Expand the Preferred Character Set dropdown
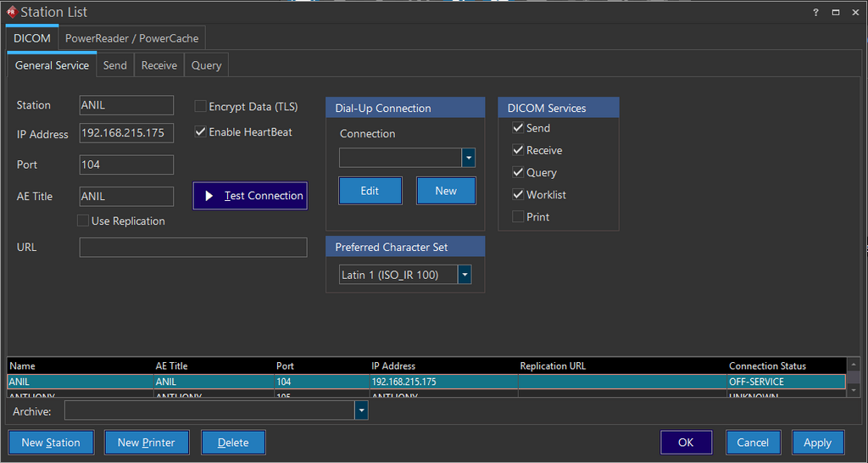 [x=465, y=275]
